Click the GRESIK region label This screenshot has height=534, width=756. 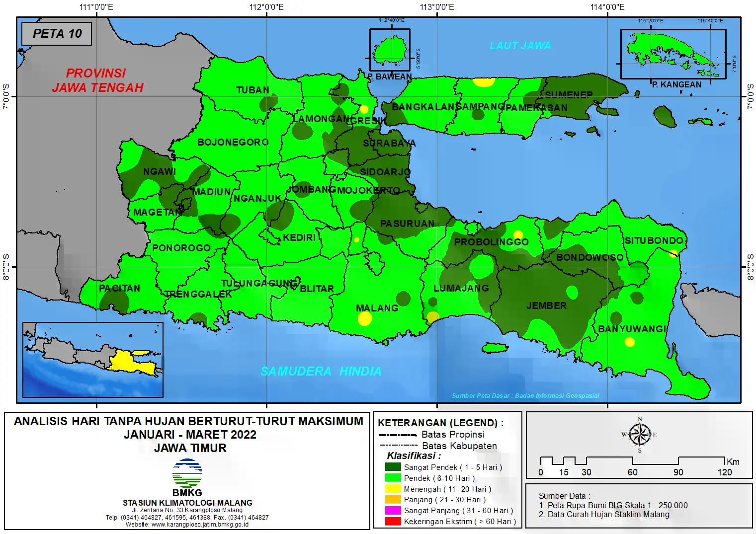[x=368, y=121]
